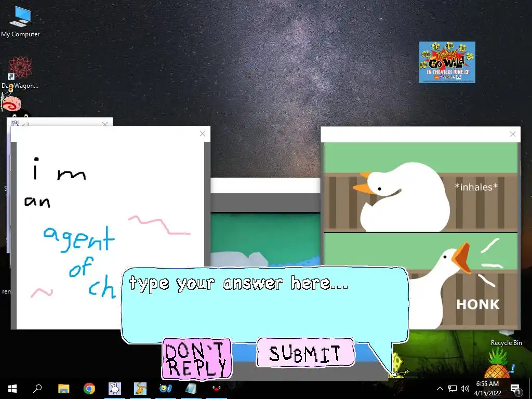532x399 pixels.
Task: Choose the DON'T REPLY button
Action: click(197, 358)
